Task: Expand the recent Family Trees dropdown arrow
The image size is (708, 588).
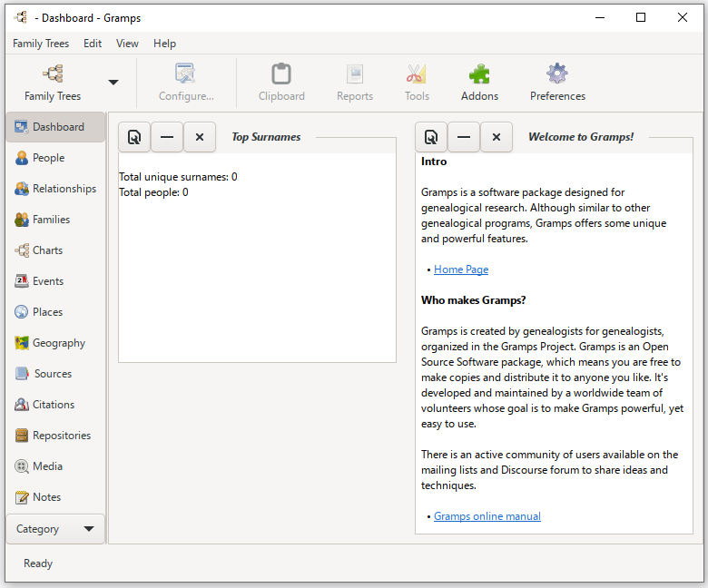Action: click(x=113, y=83)
